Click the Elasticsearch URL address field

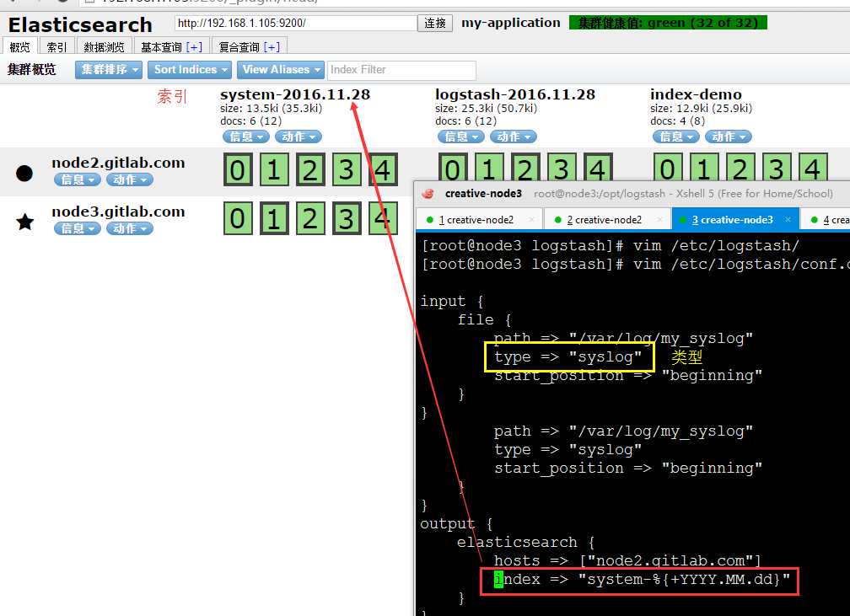tap(296, 24)
